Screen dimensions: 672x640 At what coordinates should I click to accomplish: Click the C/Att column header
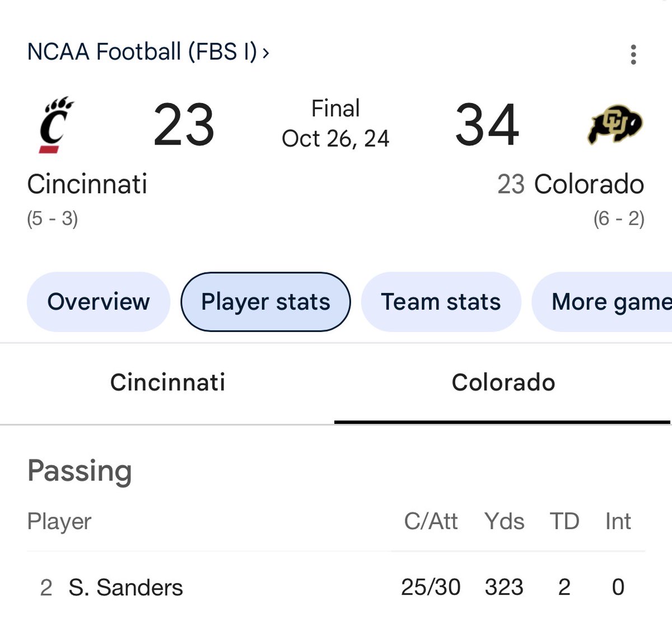431,521
